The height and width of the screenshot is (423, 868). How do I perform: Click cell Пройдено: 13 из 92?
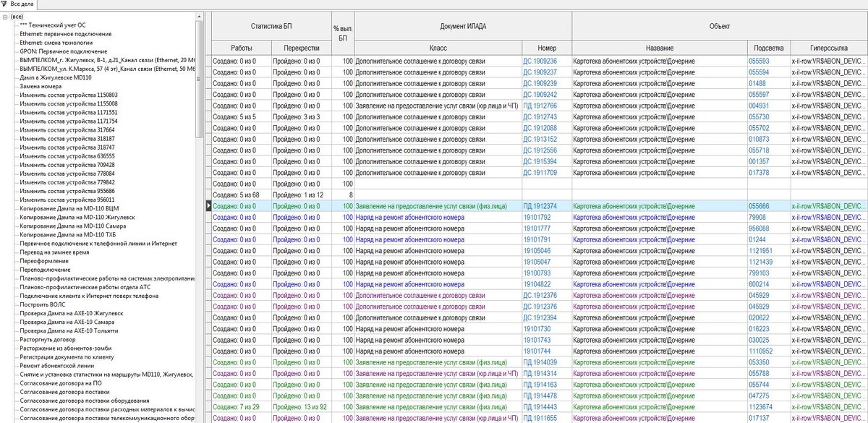[x=302, y=406]
